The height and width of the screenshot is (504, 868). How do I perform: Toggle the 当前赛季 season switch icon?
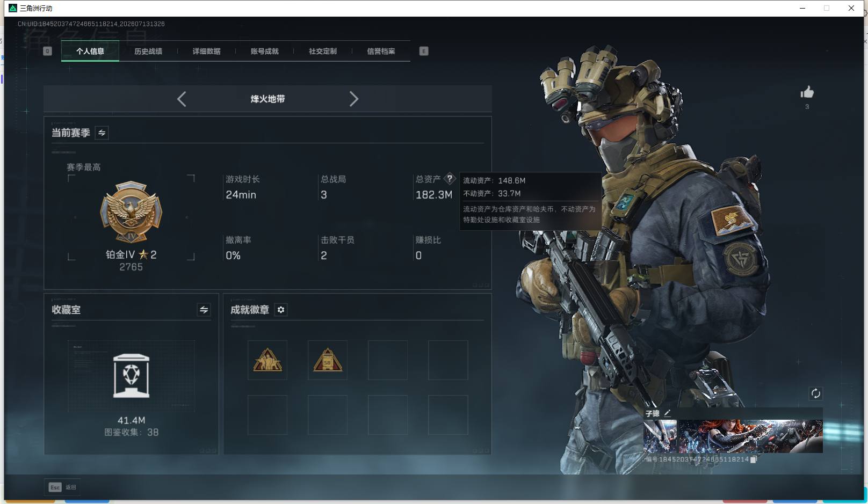tap(102, 133)
